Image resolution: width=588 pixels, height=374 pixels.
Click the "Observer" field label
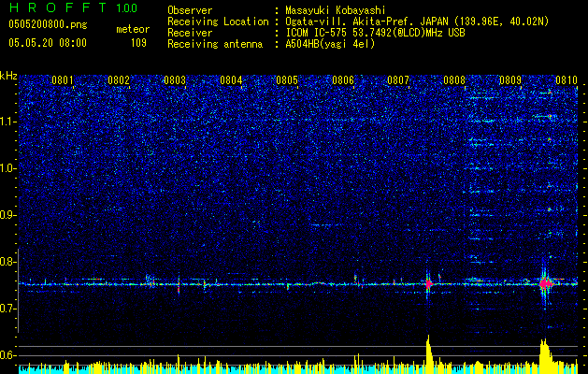[190, 10]
